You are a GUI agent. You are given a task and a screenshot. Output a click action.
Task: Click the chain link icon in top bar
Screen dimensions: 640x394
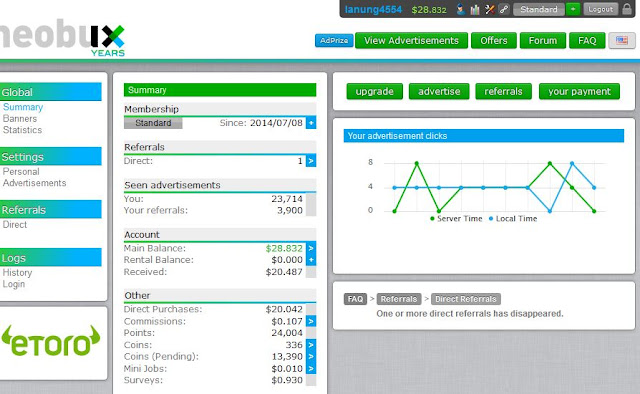[504, 9]
